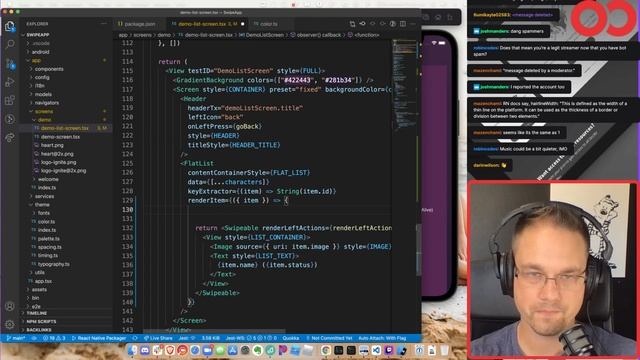Open the Brave browser in the Dock
The width and height of the screenshot is (640, 360).
tap(170, 350)
